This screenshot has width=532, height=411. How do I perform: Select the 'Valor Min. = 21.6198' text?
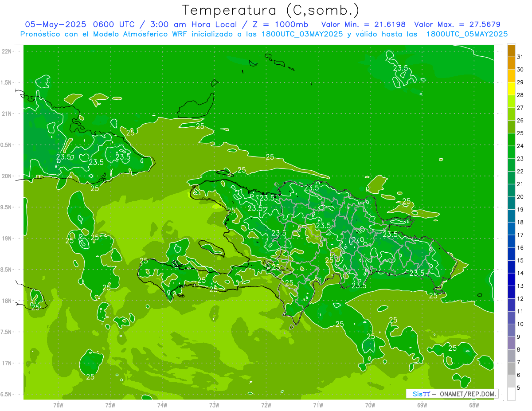pyautogui.click(x=363, y=24)
